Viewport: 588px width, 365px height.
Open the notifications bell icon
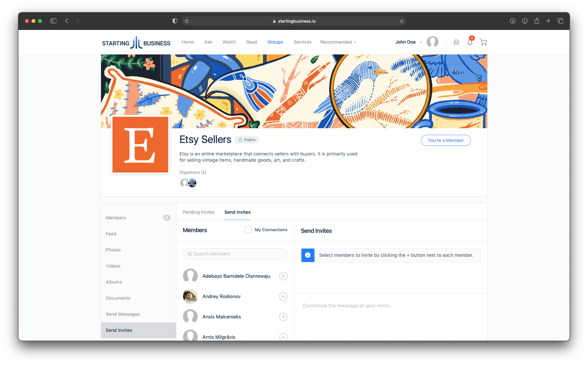tap(470, 42)
